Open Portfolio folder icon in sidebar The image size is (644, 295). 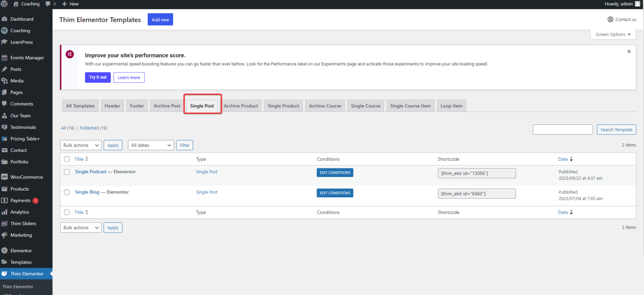(5, 162)
